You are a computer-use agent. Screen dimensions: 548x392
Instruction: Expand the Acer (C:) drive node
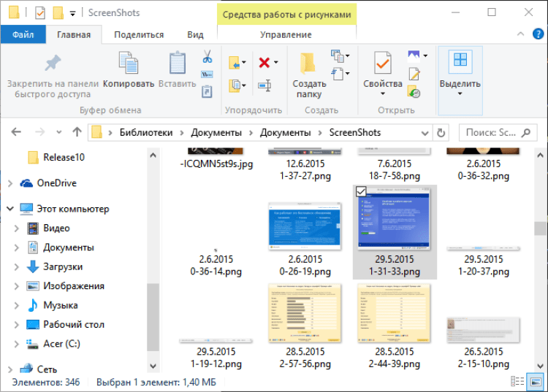tap(16, 344)
